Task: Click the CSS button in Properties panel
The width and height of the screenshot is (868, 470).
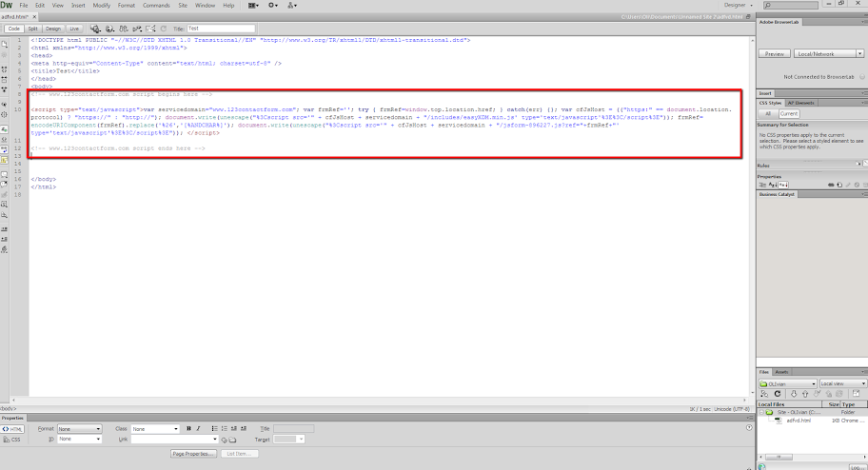Action: [x=12, y=440]
